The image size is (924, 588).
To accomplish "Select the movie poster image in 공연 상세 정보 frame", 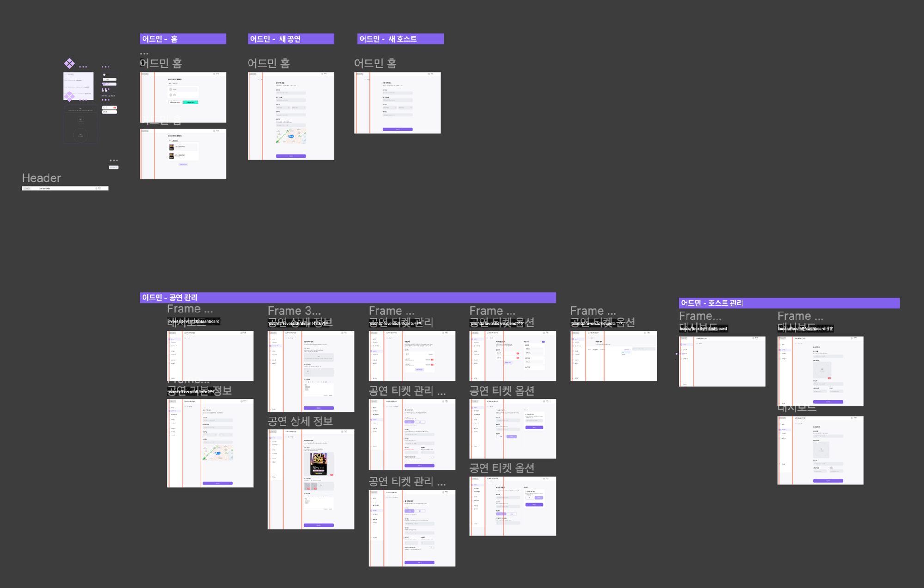I will [x=319, y=463].
